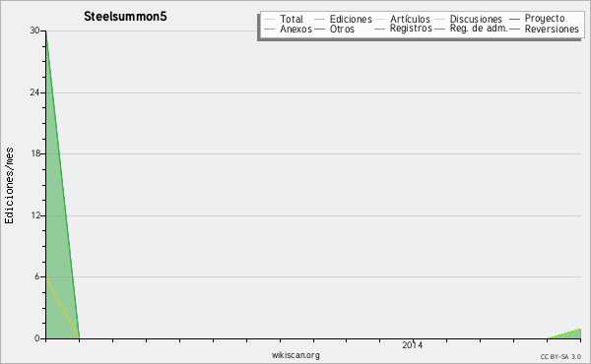Click the Total line color swatch
Viewport: 591px width, 364px height.
pyautogui.click(x=270, y=20)
